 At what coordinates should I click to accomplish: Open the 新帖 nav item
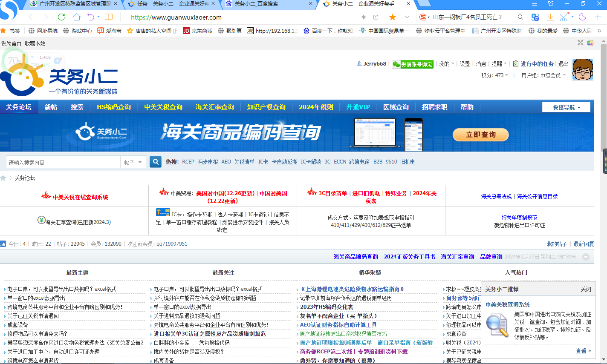(x=51, y=107)
